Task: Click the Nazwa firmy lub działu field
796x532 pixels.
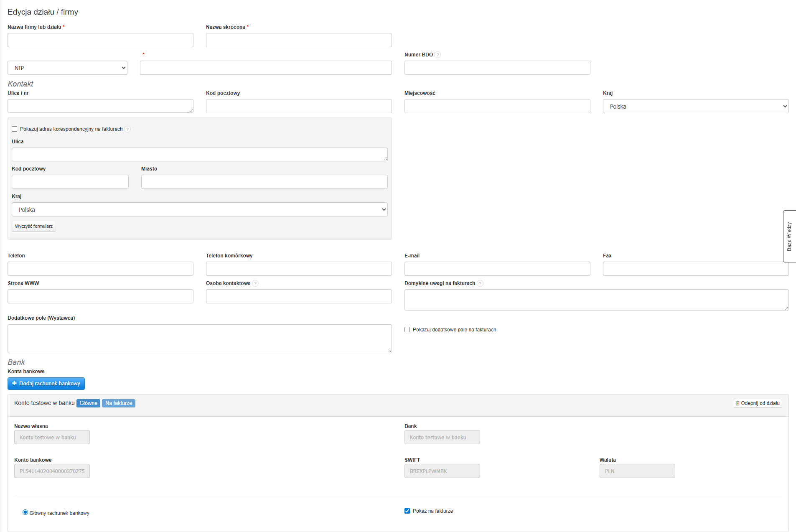Action: [x=100, y=41]
